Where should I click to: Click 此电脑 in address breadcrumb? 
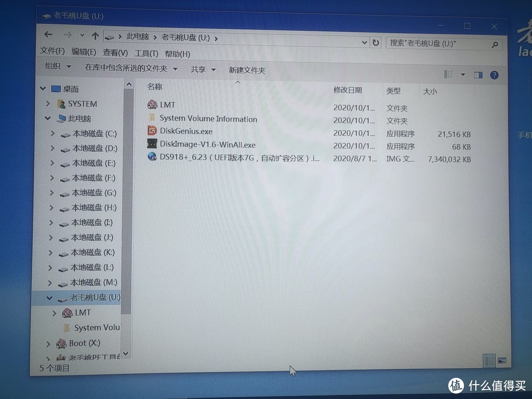click(x=138, y=36)
